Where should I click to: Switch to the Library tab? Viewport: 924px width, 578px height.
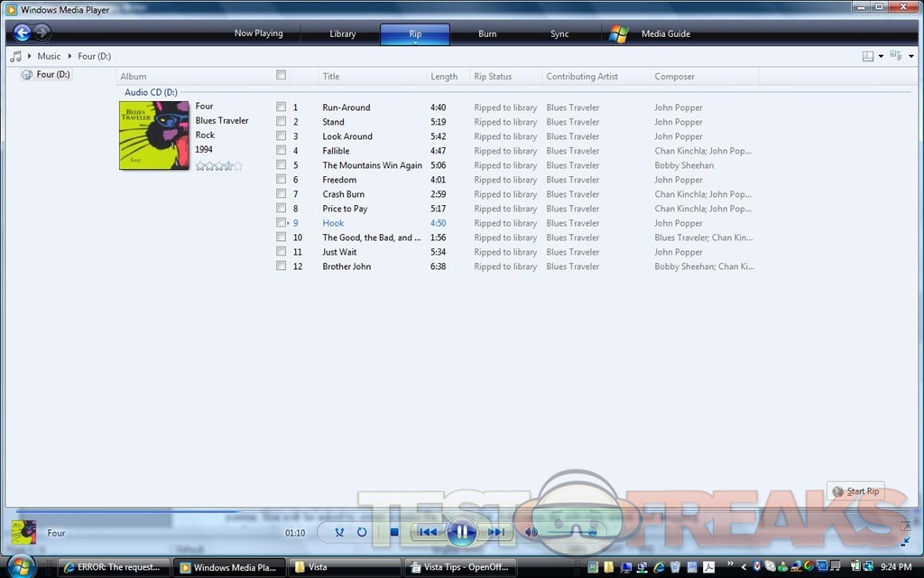pos(342,34)
